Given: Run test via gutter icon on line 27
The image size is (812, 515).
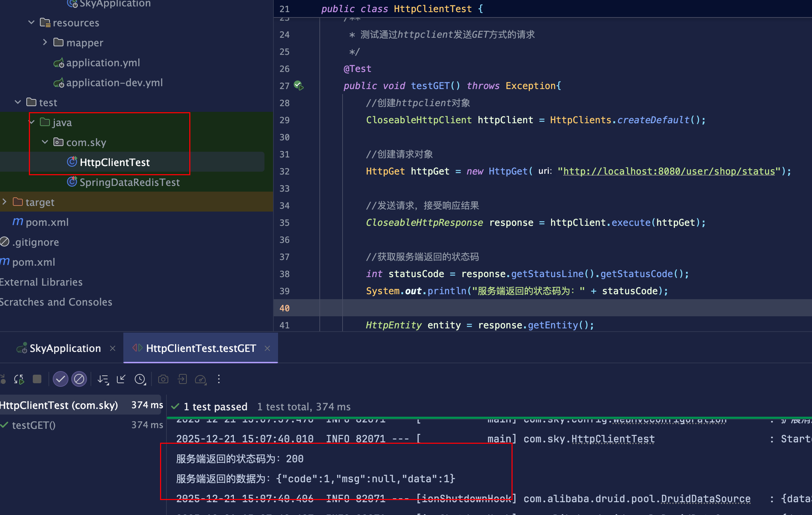Looking at the screenshot, I should coord(298,85).
